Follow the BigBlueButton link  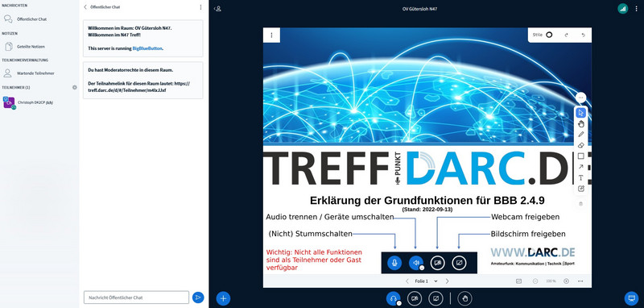click(147, 48)
